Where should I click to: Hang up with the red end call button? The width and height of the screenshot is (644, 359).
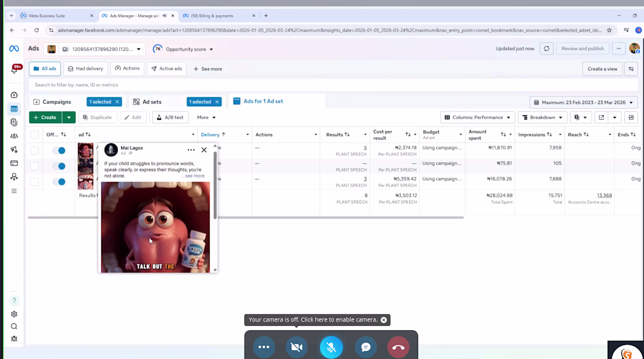398,347
